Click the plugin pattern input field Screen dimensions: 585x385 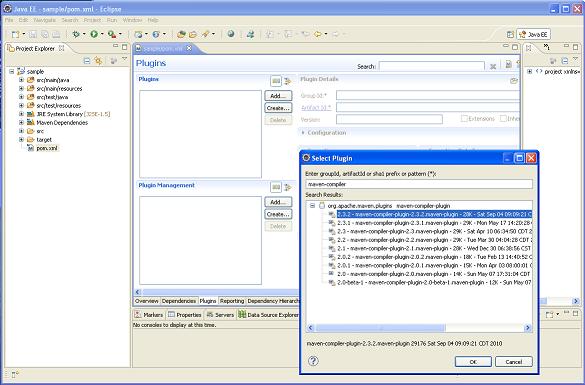(419, 184)
